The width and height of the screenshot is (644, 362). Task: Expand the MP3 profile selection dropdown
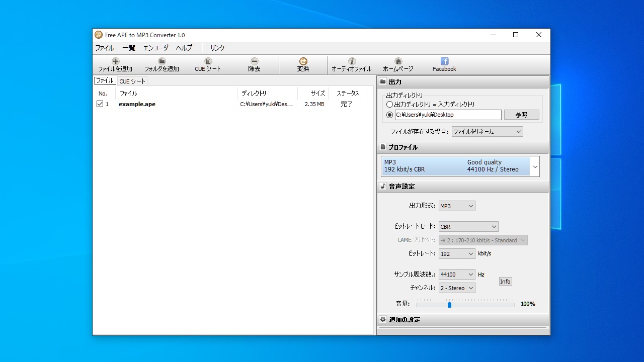point(535,166)
